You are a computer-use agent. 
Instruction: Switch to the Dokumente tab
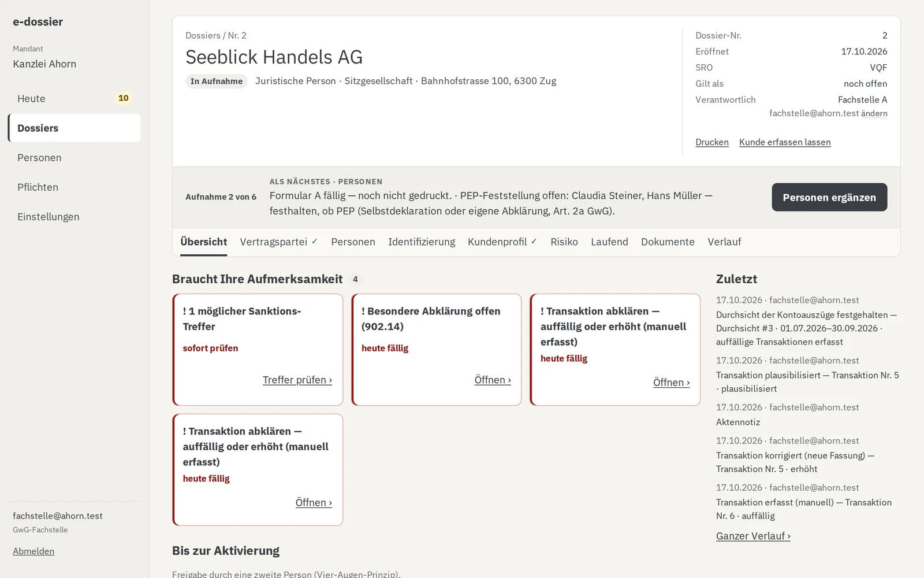[668, 242]
